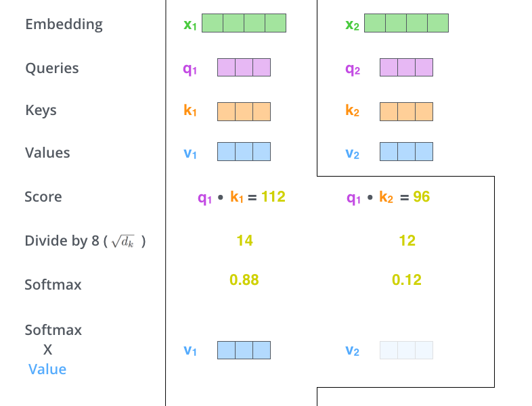Click the bottom v1 weighted value vector
The width and height of the screenshot is (532, 406).
pos(244,350)
